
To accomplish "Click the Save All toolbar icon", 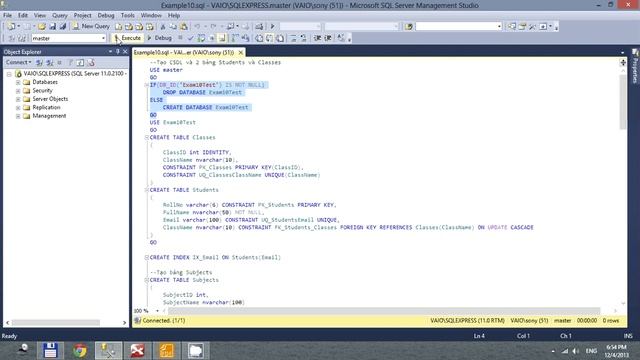I will click(62, 27).
